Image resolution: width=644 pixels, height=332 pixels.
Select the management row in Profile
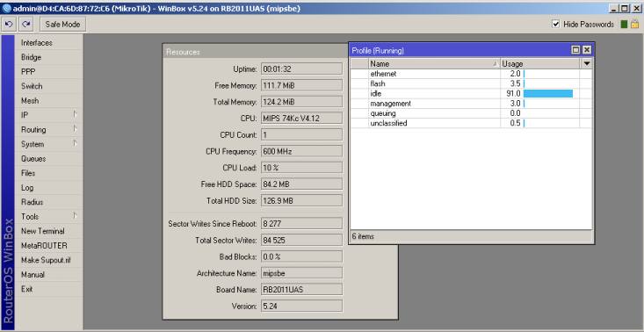point(472,104)
